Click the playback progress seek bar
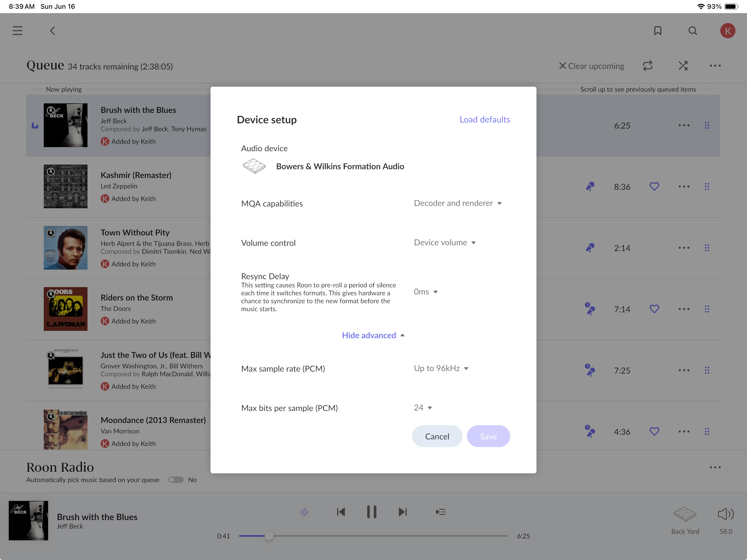The width and height of the screenshot is (747, 560). pos(373,536)
